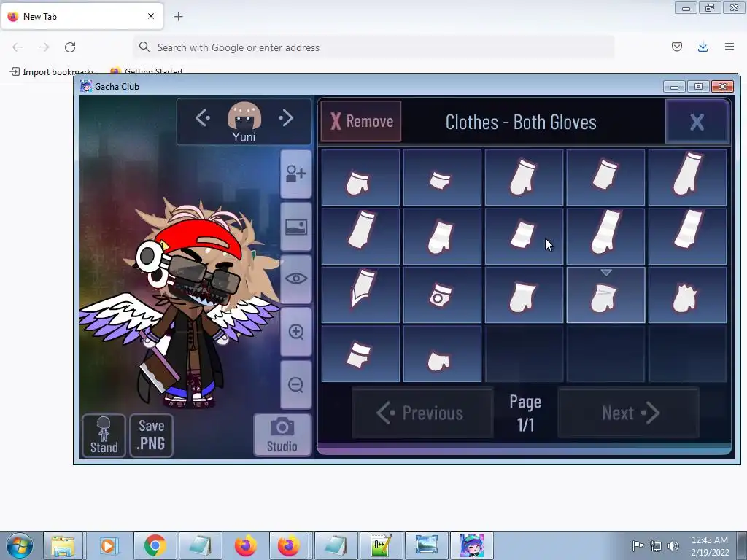
Task: Select the currently highlighted glove tile
Action: 605,295
